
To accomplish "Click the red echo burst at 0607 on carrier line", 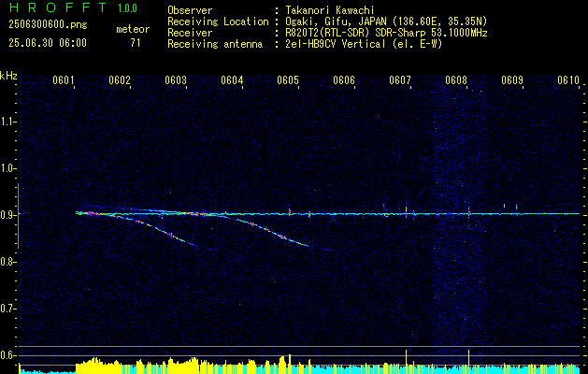I will point(406,213).
